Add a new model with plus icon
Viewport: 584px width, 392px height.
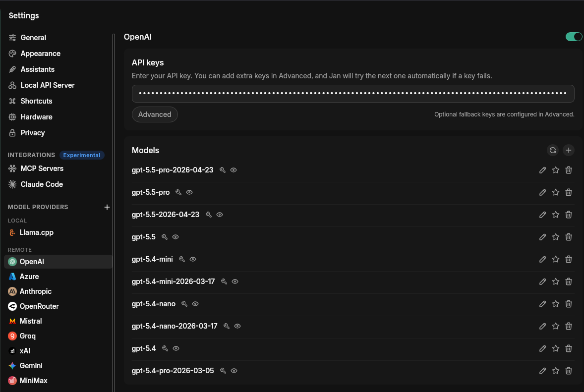tap(568, 150)
